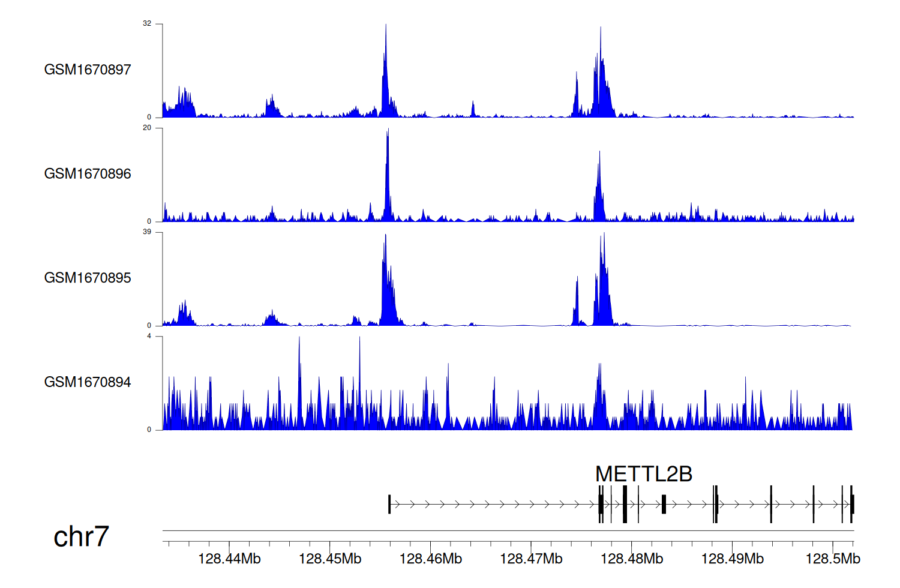Viewport: 900px width, 588px height.
Task: Pick the 128.47Mb position label
Action: [531, 559]
